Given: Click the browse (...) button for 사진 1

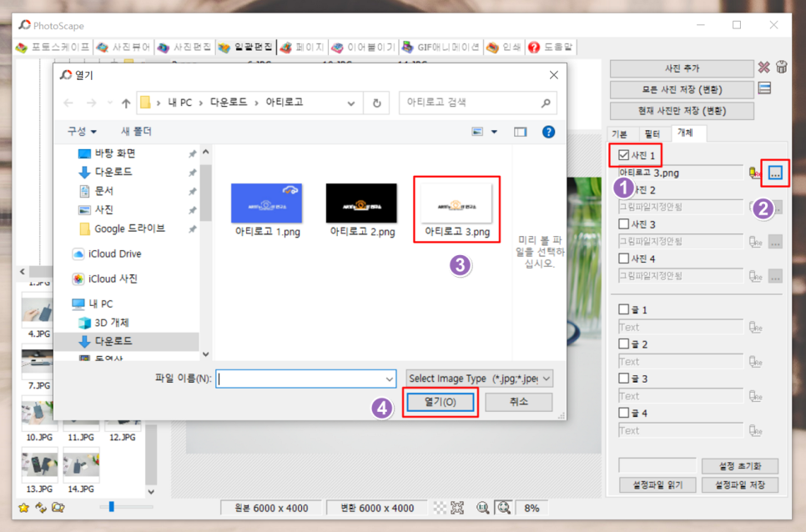Looking at the screenshot, I should (x=775, y=173).
